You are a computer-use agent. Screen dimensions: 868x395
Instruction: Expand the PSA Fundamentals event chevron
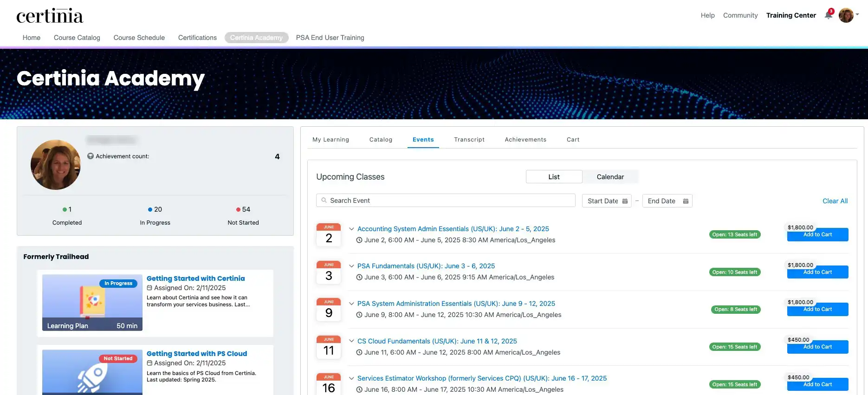point(351,266)
